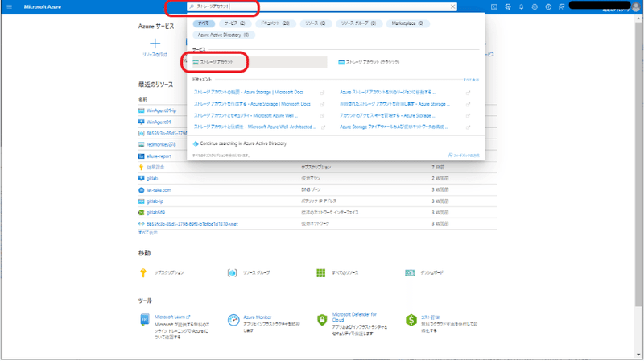This screenshot has height=361, width=644.
Task: Click the user account avatar
Action: coord(636,7)
